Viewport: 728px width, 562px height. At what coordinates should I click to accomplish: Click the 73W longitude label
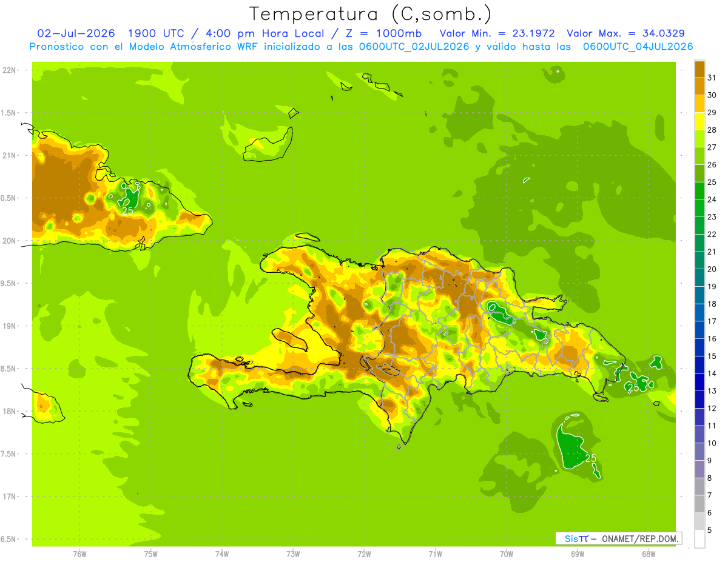point(293,554)
